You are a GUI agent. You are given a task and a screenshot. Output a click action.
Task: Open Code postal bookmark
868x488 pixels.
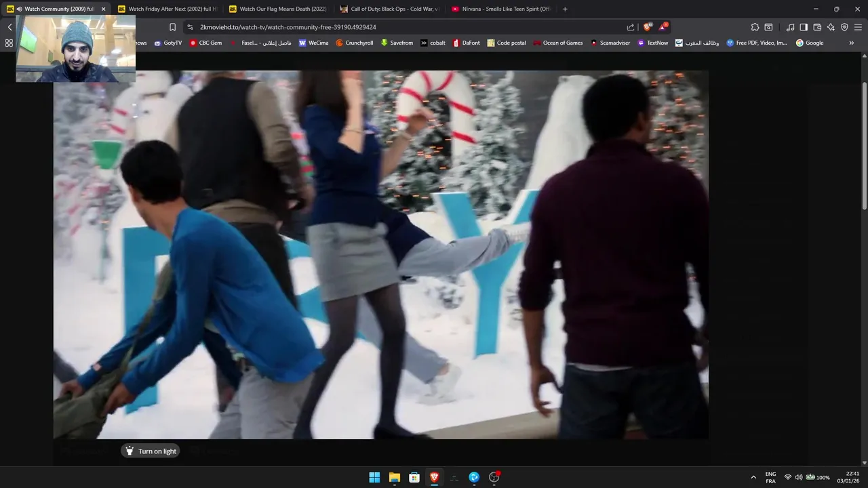(507, 43)
